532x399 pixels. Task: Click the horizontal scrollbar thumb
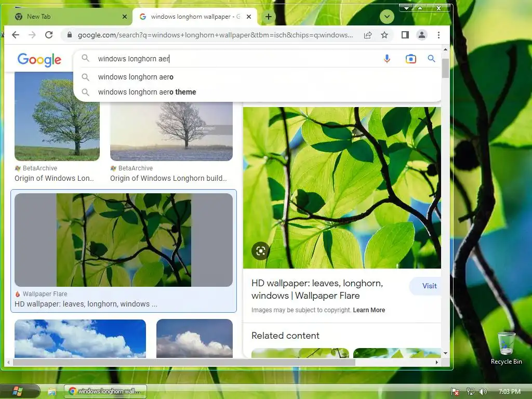coord(184,362)
